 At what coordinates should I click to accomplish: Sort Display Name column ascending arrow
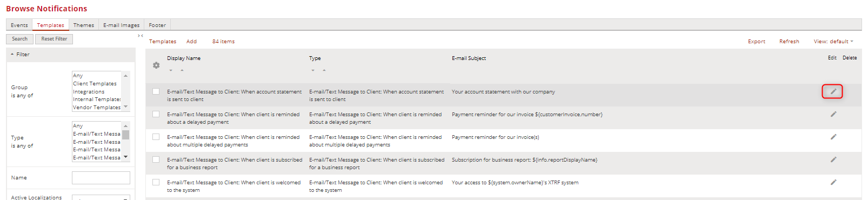182,70
